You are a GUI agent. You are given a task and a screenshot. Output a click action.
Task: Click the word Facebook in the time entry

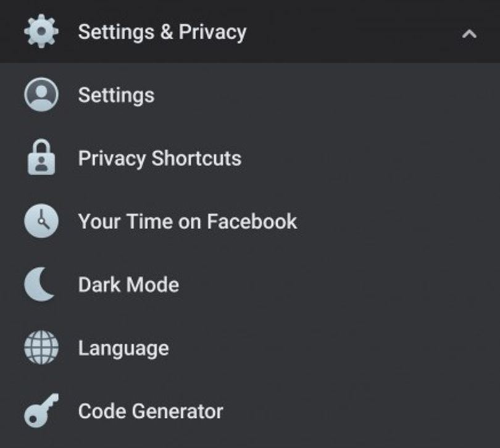pyautogui.click(x=252, y=222)
